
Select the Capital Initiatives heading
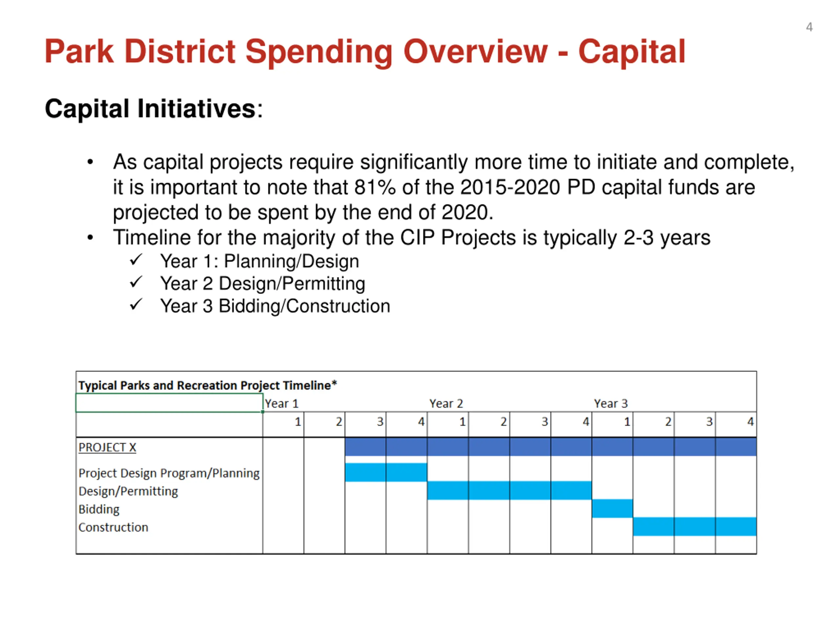154,109
